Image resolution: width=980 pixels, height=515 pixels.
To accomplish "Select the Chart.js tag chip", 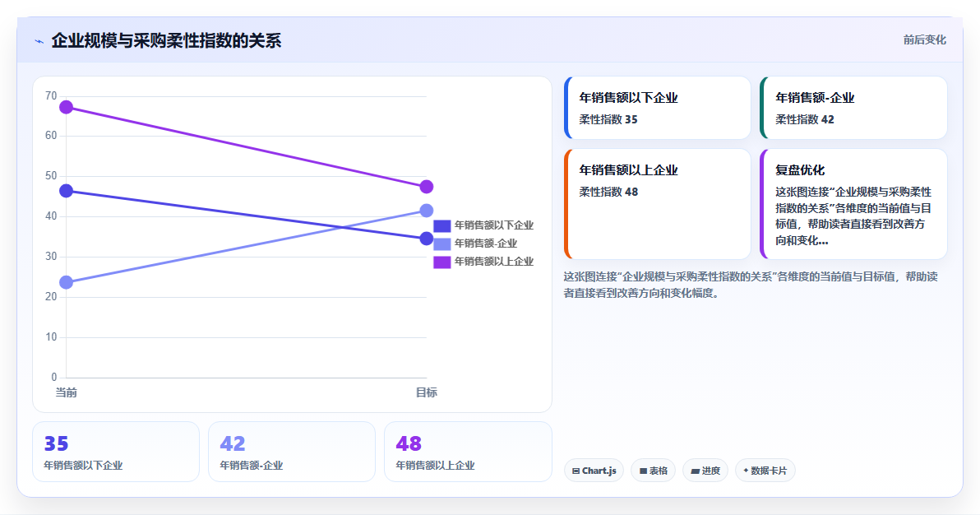I will 594,471.
